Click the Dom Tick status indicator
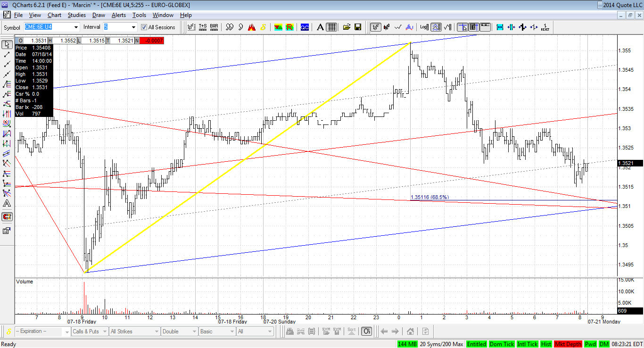 [x=502, y=344]
